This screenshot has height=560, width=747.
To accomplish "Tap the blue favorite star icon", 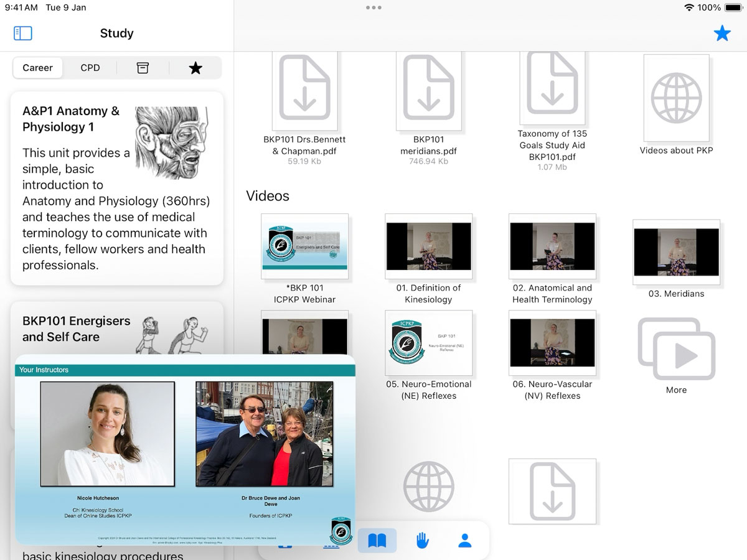I will (x=721, y=34).
